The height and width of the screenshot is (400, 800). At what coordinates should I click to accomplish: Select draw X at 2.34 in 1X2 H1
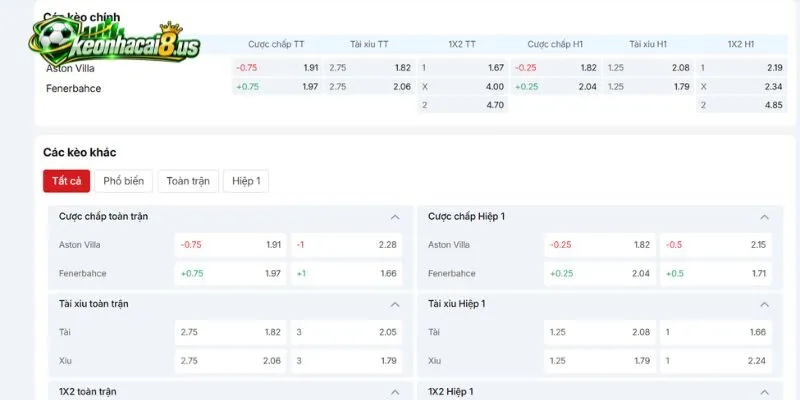click(741, 87)
